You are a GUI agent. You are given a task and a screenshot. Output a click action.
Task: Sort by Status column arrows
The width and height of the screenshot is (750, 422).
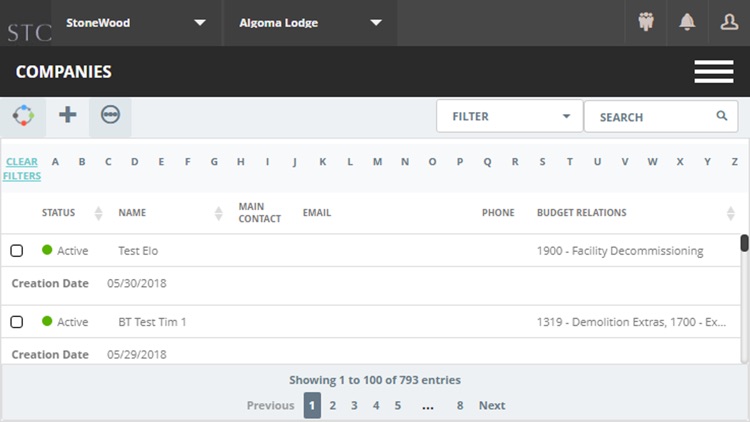(x=99, y=213)
